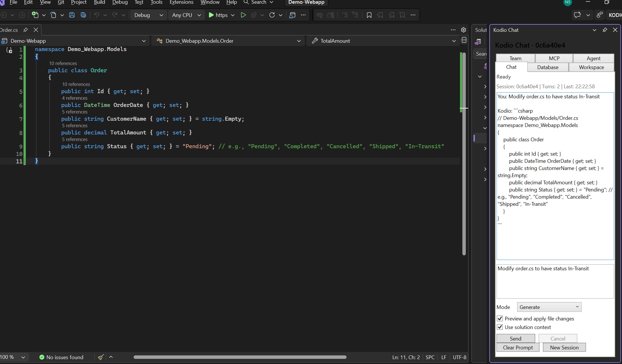Open the Build menu

[x=99, y=2]
